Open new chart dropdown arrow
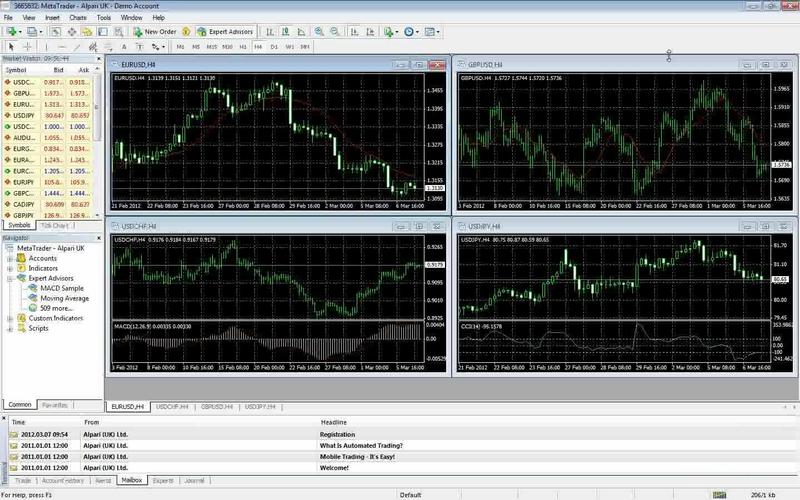 pos(20,32)
